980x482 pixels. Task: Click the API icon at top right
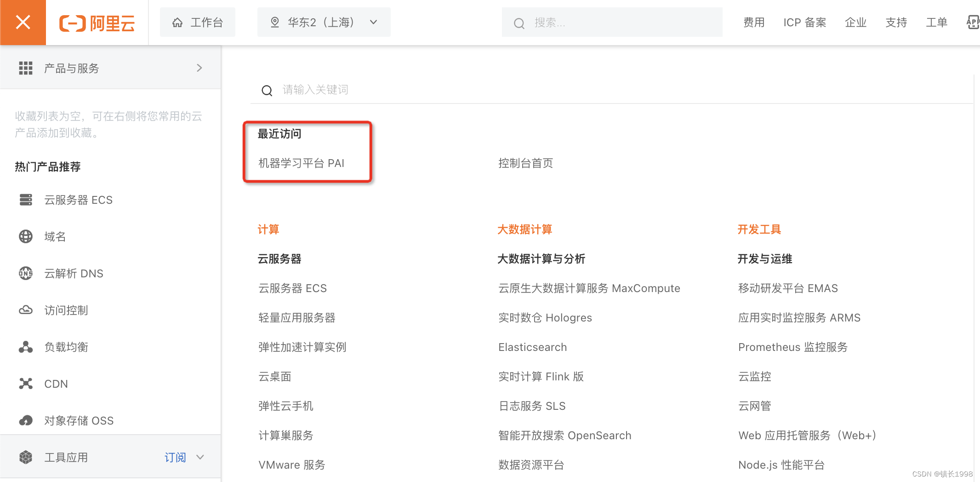(974, 22)
